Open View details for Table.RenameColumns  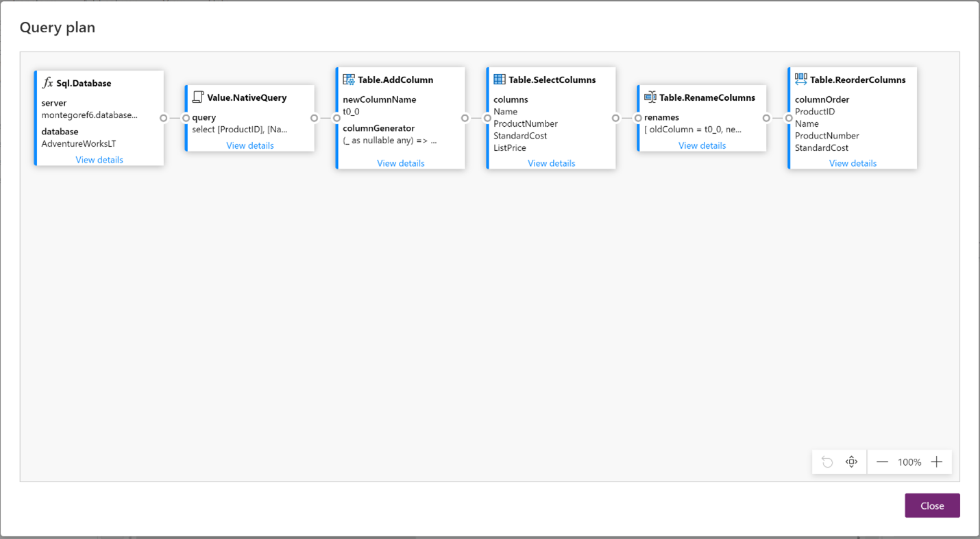click(702, 145)
